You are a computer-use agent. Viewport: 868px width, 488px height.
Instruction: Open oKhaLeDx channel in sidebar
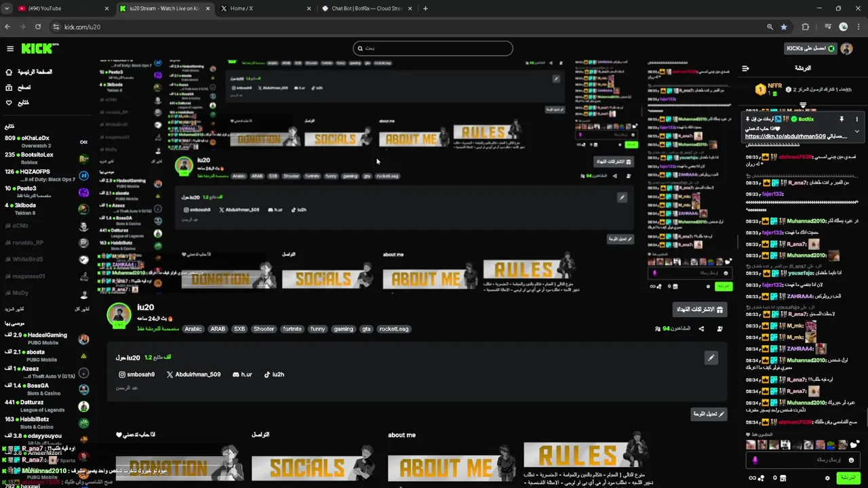(46, 142)
